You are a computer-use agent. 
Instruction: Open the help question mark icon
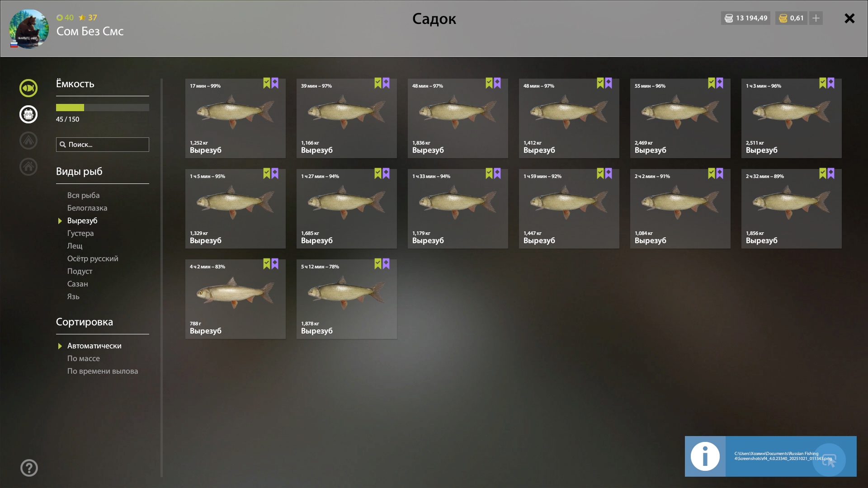tap(29, 468)
